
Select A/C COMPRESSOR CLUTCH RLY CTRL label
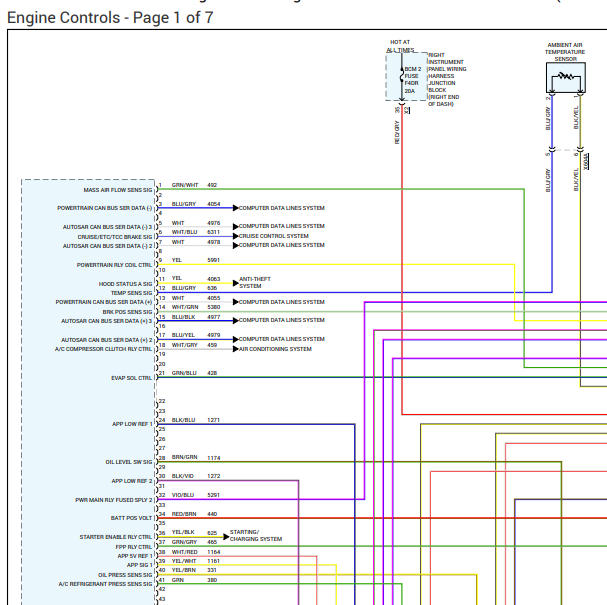[x=104, y=349]
